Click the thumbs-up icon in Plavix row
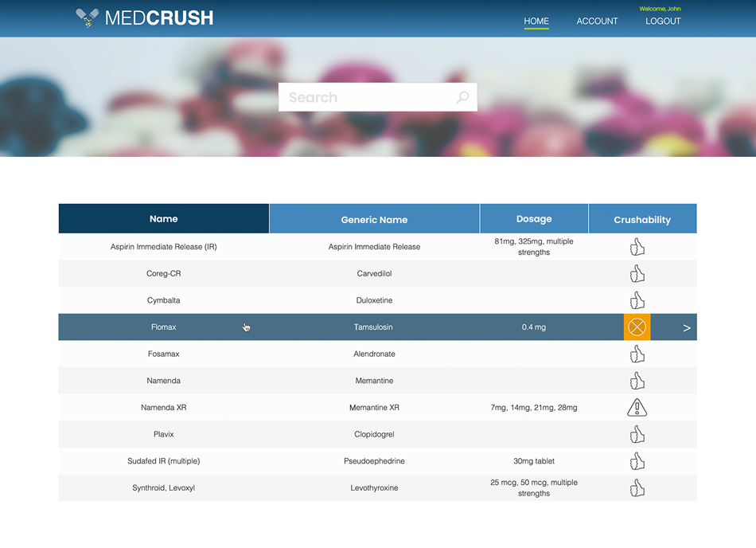 click(x=637, y=434)
